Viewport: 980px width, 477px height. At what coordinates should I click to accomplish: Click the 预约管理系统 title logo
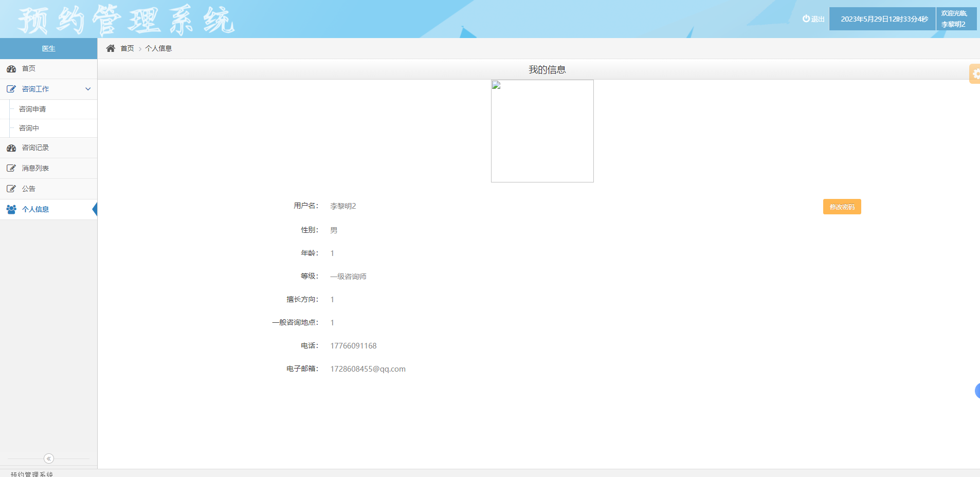[x=126, y=21]
